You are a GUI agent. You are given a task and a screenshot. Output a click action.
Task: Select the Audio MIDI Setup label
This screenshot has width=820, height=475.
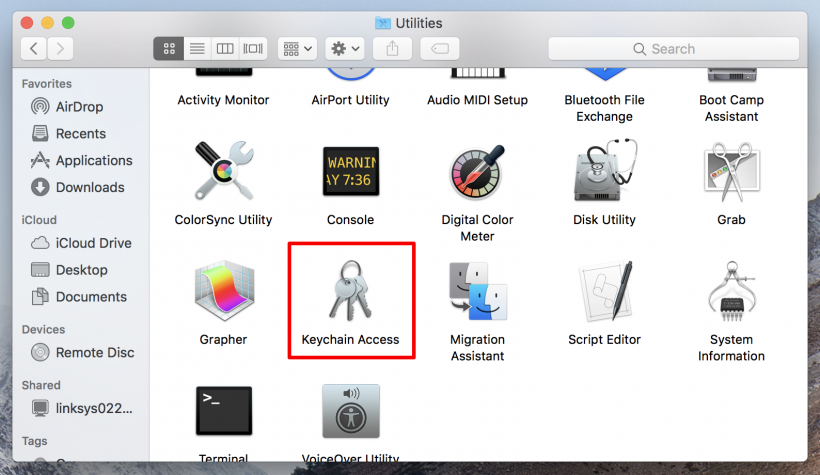click(477, 100)
